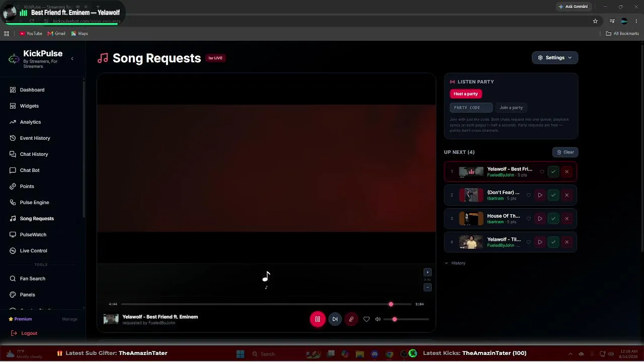Viewport: 644px width, 362px height.
Task: Favorite the (Don't Fear) queue item
Action: [x=528, y=195]
